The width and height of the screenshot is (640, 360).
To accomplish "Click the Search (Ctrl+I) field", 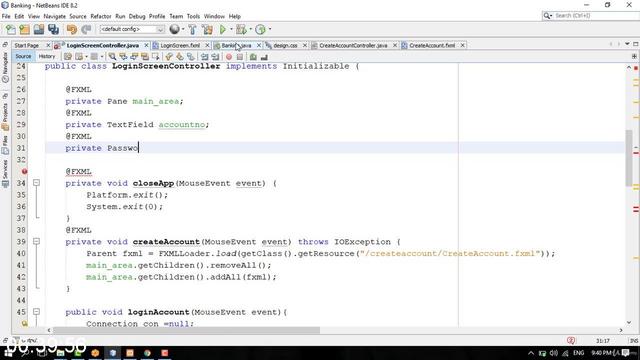I will (590, 16).
